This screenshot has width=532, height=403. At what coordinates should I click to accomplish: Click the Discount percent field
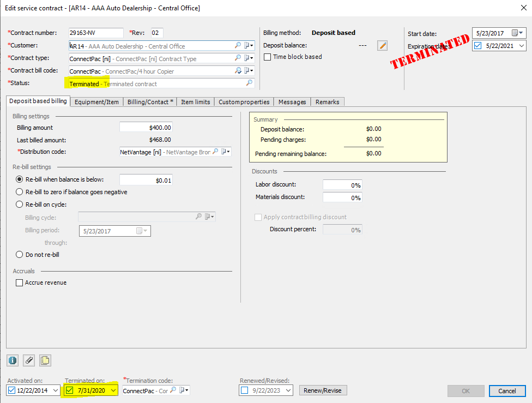342,230
